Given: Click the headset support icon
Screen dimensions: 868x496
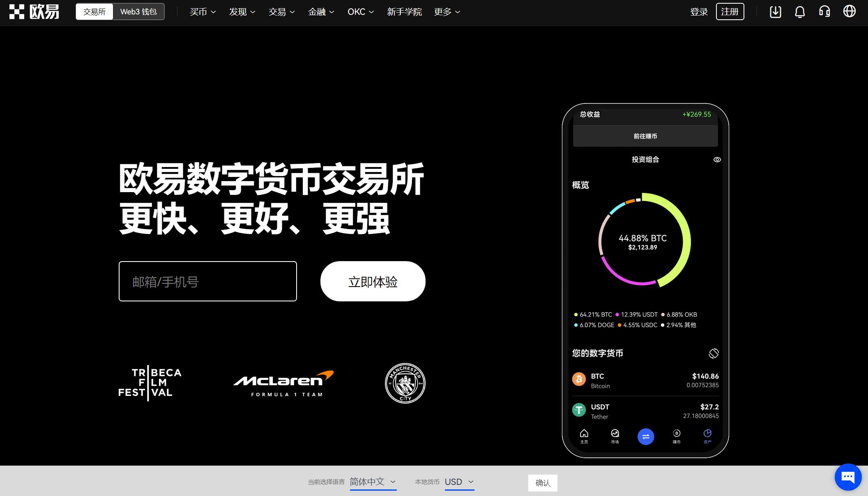Looking at the screenshot, I should tap(826, 11).
